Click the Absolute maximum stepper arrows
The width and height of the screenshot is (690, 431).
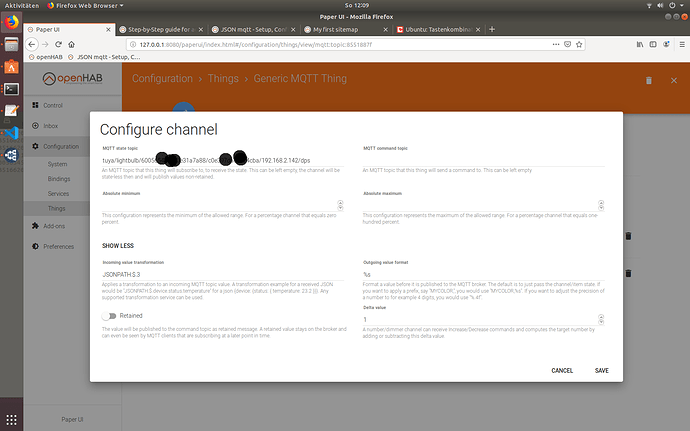[x=601, y=205]
